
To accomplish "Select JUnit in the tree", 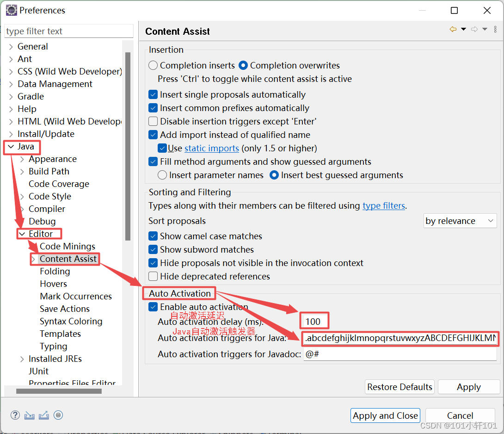I will 38,371.
